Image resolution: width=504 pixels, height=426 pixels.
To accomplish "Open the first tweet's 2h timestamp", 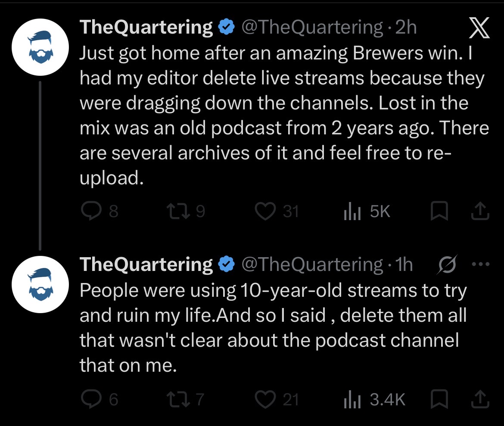I will 406,27.
